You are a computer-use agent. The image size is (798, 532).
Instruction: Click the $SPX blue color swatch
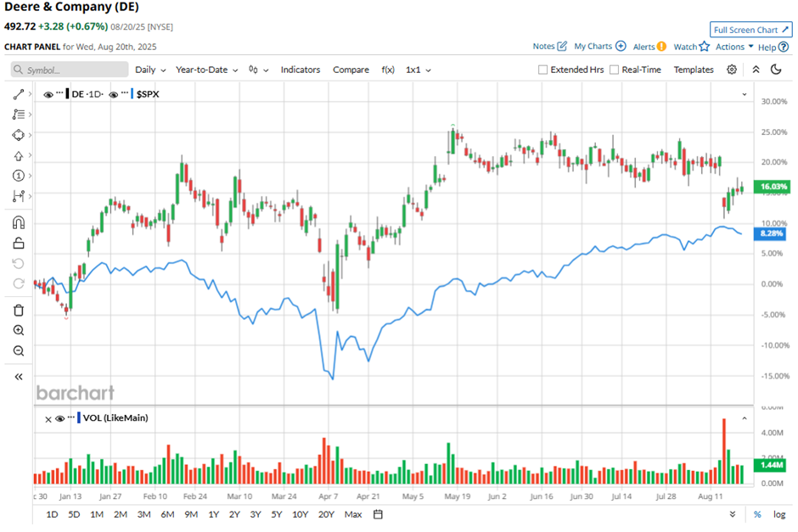click(x=132, y=94)
